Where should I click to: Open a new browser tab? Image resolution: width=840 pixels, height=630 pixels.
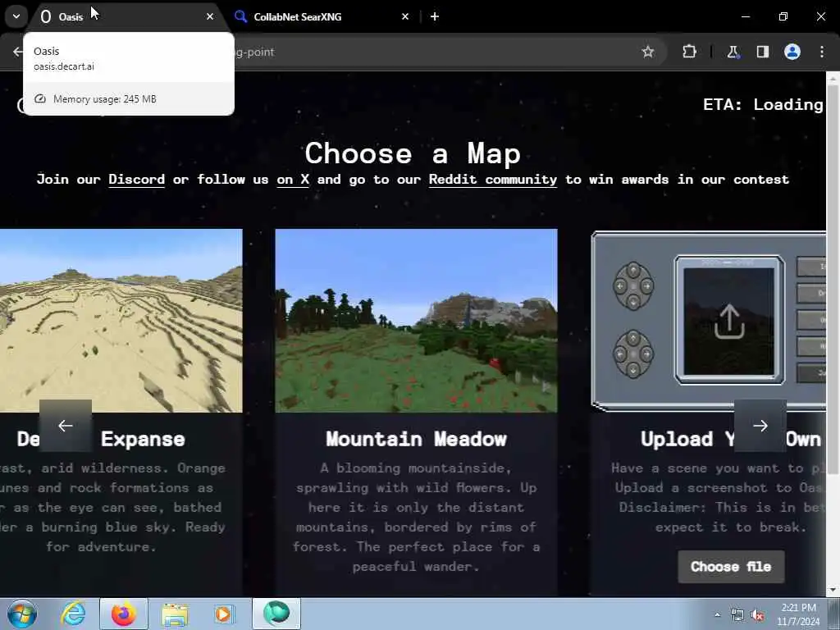435,16
